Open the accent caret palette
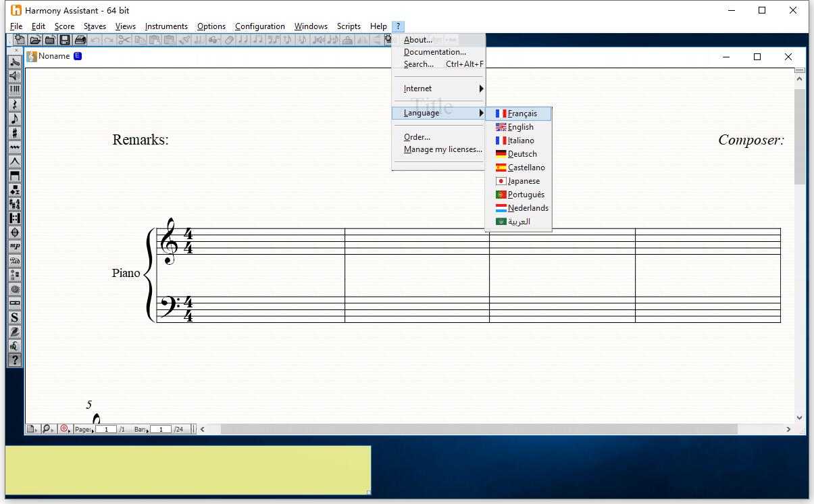 [x=15, y=161]
